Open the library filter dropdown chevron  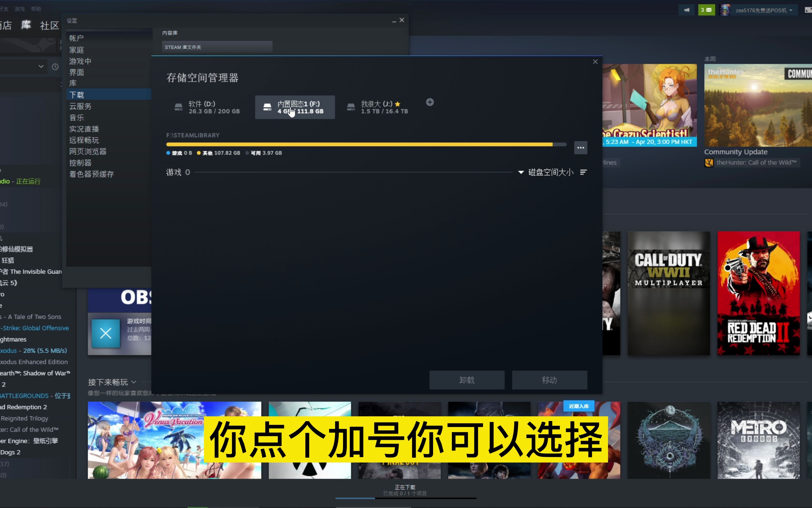point(41,67)
